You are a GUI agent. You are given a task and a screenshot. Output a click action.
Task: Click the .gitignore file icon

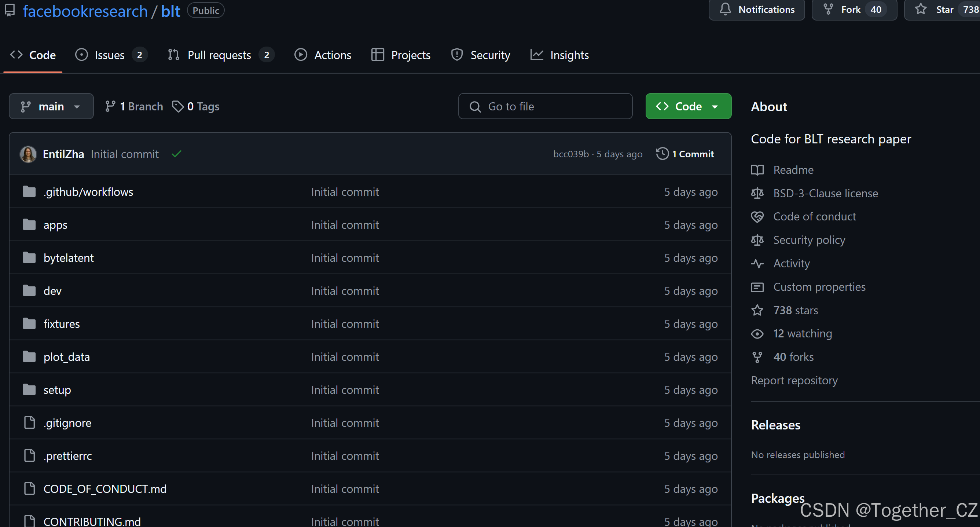click(29, 423)
